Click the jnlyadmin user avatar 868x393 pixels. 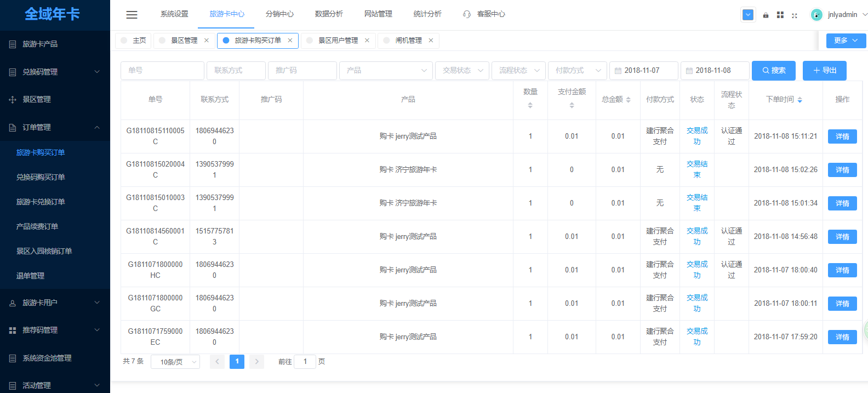click(816, 15)
